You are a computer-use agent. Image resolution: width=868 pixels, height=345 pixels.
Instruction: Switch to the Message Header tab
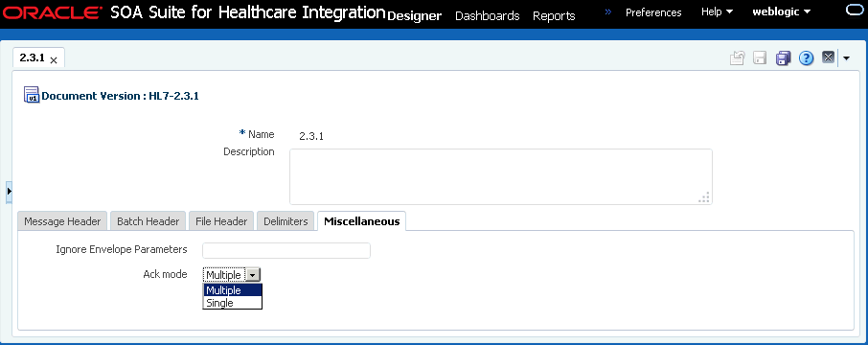(62, 221)
